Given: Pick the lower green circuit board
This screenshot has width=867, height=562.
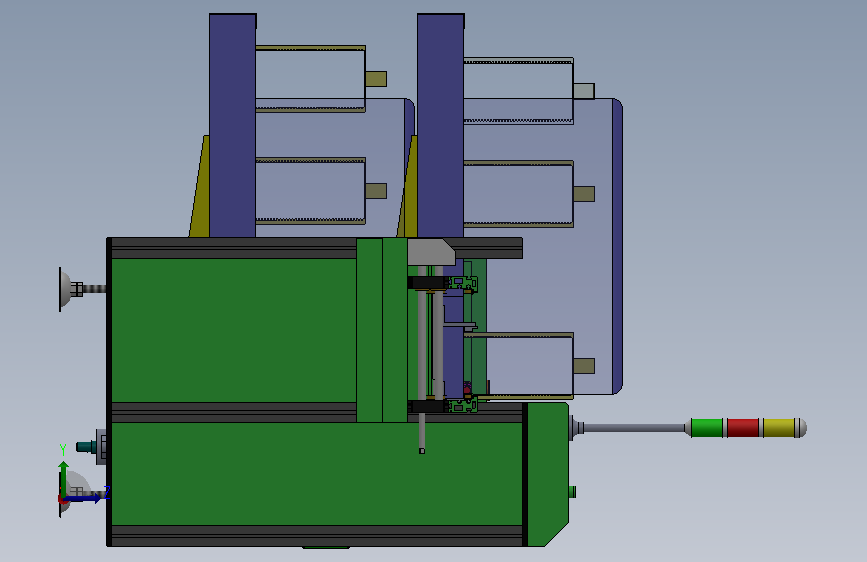Looking at the screenshot, I should point(463,405).
